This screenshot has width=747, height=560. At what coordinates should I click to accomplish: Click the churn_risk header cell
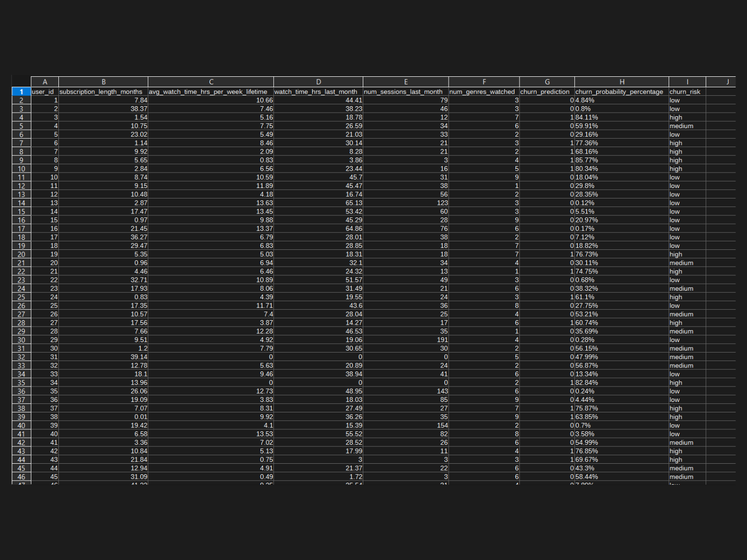pos(687,92)
